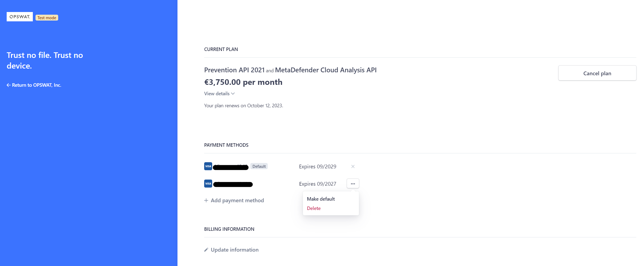
Task: Open three-dots menu for card expiring 09/2027
Action: [353, 184]
